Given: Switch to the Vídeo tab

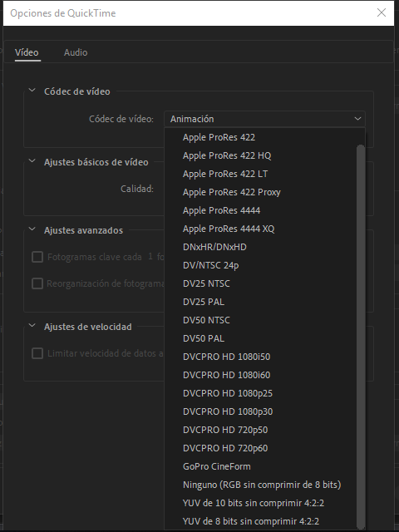Looking at the screenshot, I should click(x=27, y=52).
